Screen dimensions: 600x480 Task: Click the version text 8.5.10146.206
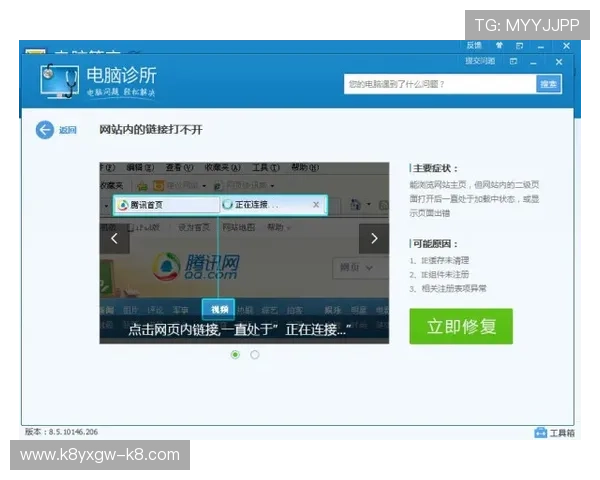(73, 432)
